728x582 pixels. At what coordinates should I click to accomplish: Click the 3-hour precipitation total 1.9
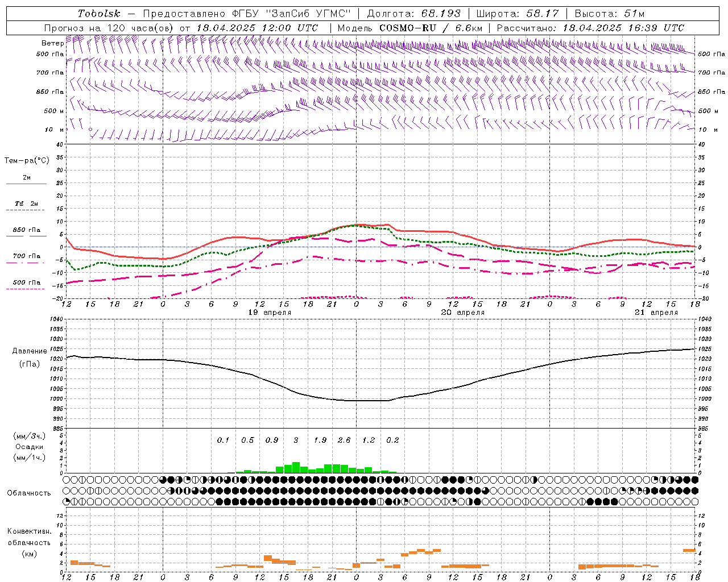320,440
